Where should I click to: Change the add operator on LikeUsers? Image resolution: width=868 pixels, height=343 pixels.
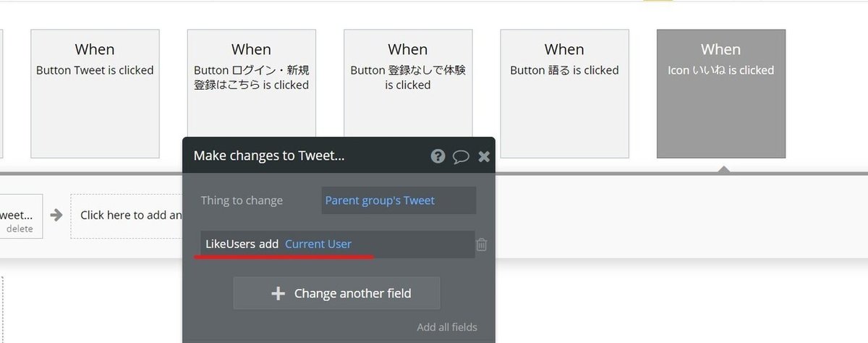(269, 245)
